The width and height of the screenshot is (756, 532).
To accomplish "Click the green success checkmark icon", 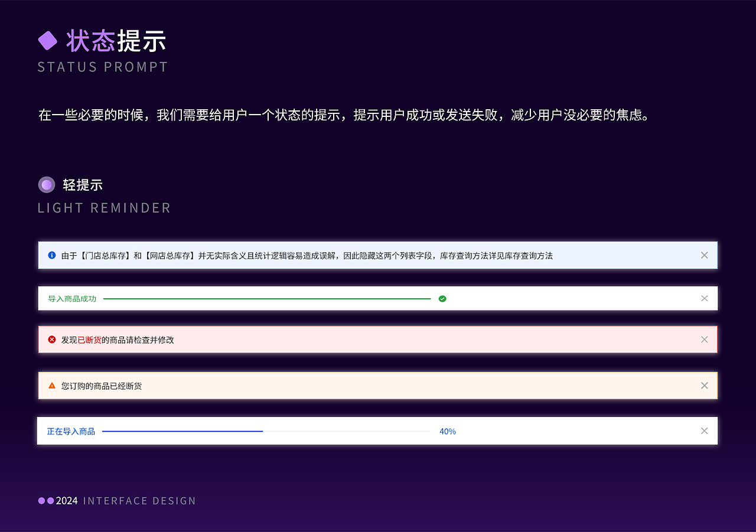I will click(442, 298).
